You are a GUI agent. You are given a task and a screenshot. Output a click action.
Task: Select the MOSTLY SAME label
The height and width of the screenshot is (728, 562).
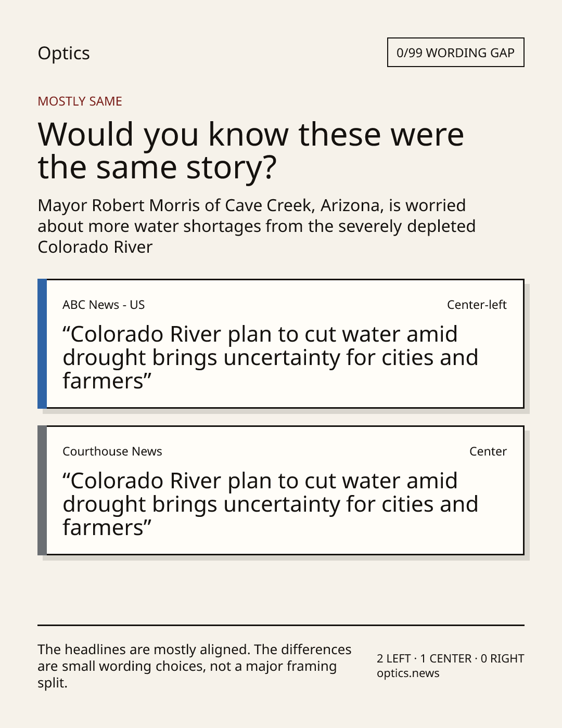pyautogui.click(x=80, y=101)
